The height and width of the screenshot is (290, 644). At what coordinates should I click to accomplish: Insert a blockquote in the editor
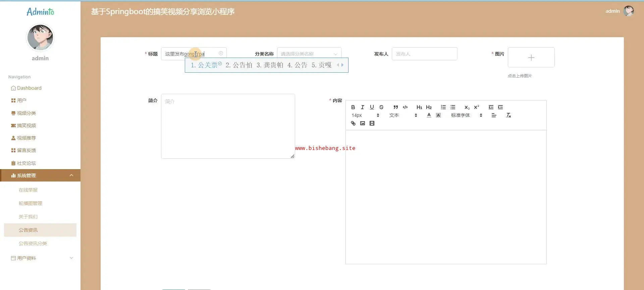point(396,107)
